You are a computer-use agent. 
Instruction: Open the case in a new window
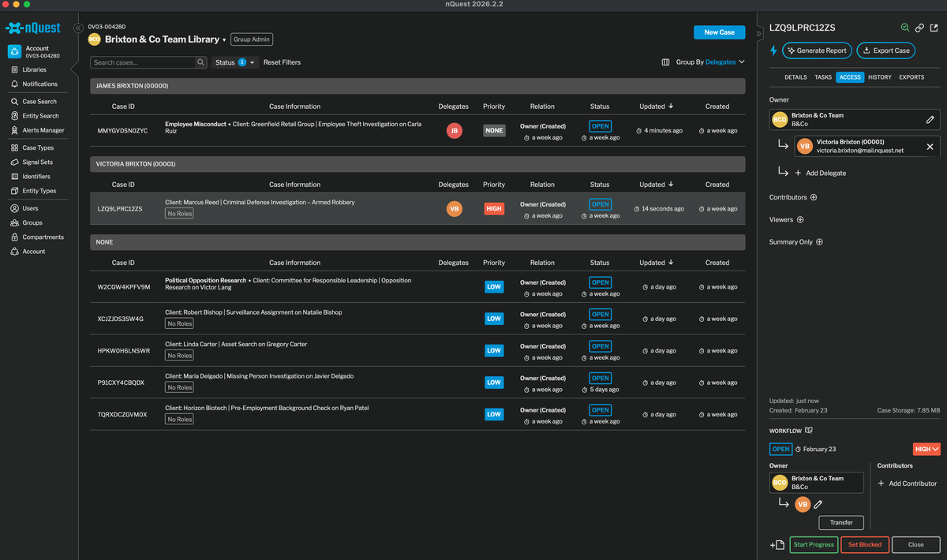click(x=934, y=27)
